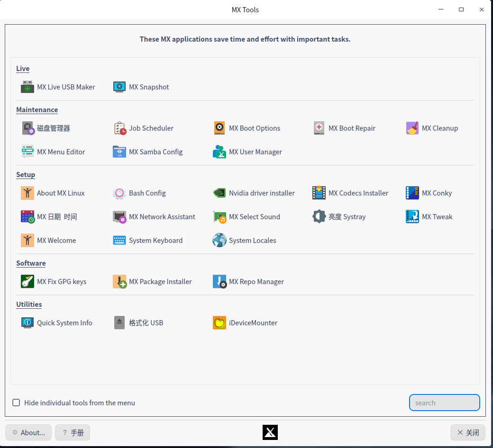Click the System Locales globe icon
Viewport: 493px width, 448px height.
pos(219,241)
